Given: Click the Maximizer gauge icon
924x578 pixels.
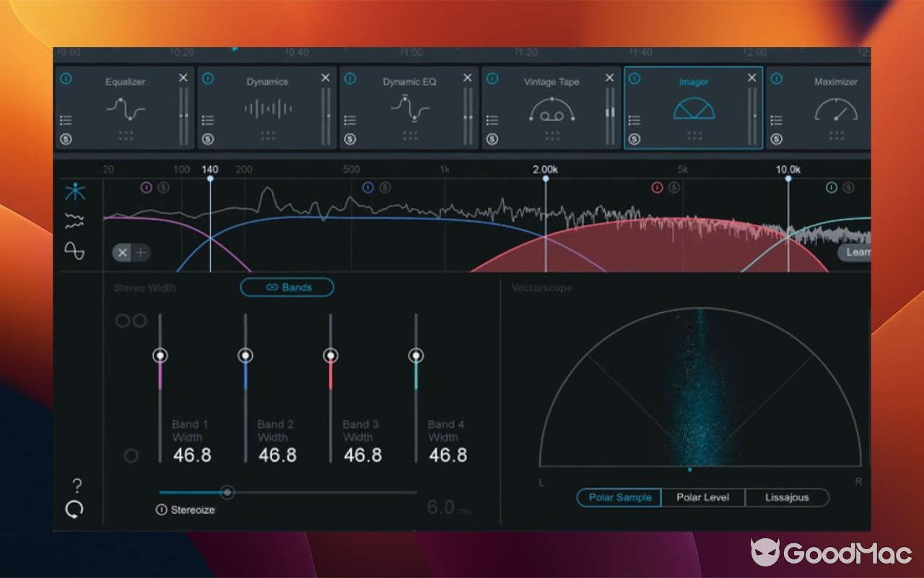Looking at the screenshot, I should (x=835, y=110).
